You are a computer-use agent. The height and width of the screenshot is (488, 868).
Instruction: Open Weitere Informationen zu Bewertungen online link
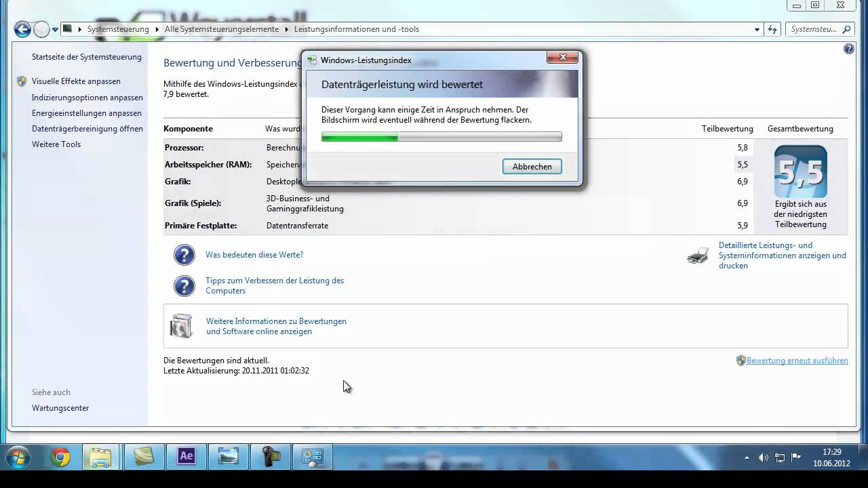276,326
